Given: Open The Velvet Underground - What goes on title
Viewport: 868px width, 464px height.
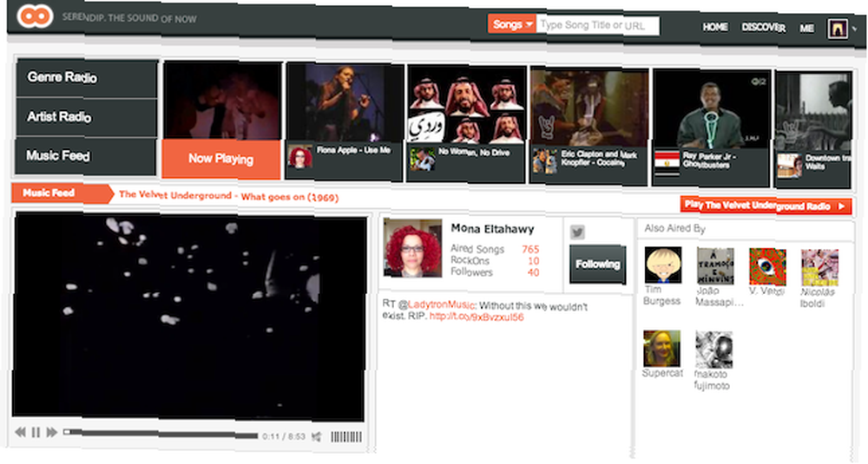Looking at the screenshot, I should point(228,196).
